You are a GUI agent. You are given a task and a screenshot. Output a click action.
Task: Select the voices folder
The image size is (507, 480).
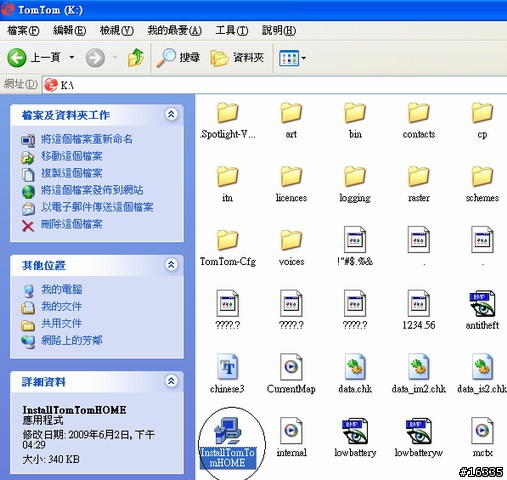pos(291,240)
